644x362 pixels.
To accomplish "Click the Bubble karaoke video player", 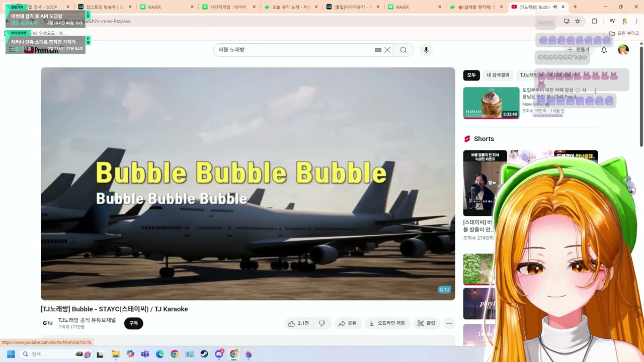I will point(248,184).
